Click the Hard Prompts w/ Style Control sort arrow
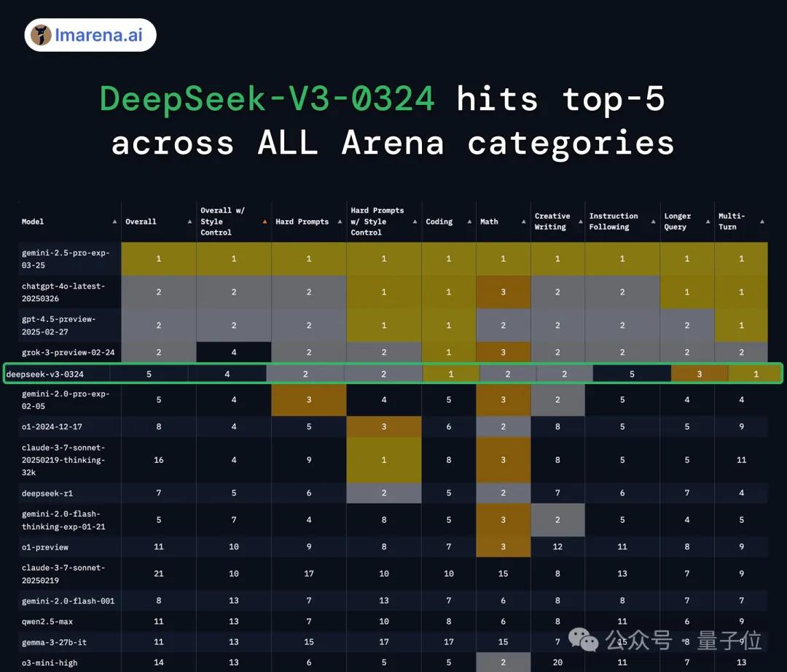The width and height of the screenshot is (787, 672). (415, 222)
